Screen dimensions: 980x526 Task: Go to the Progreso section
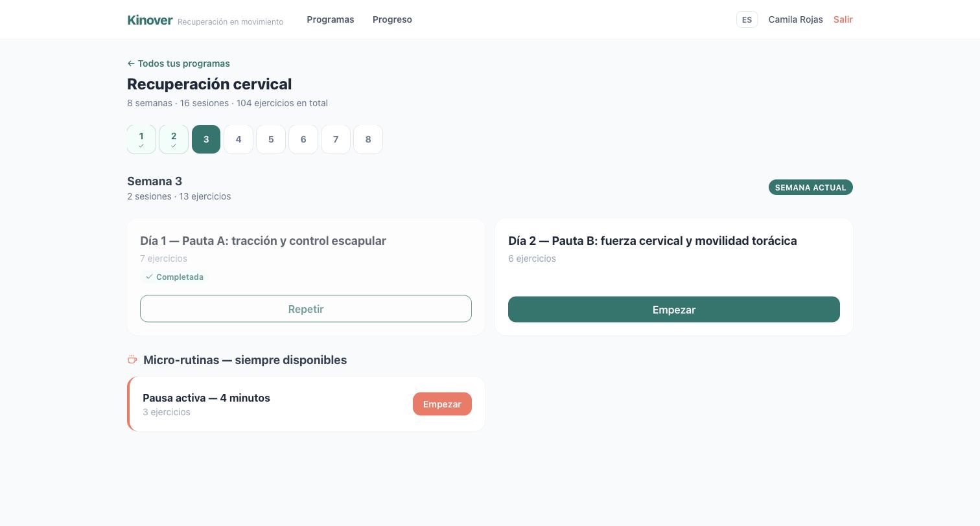(x=392, y=19)
